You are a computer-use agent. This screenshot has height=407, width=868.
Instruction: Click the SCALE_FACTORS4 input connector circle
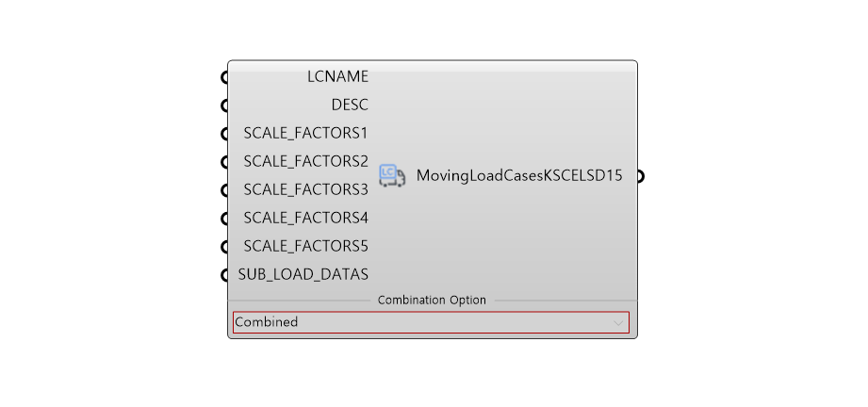tap(224, 219)
